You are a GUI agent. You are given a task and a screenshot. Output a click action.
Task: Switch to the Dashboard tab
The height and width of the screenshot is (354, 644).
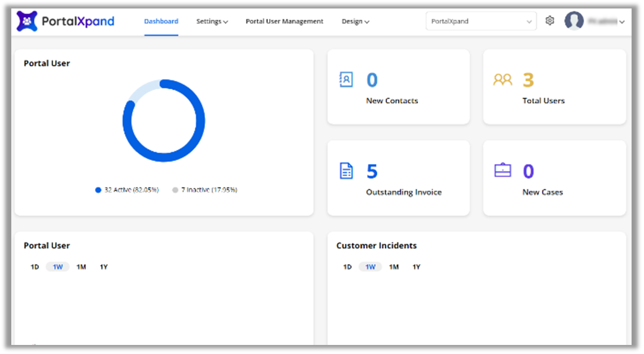161,21
